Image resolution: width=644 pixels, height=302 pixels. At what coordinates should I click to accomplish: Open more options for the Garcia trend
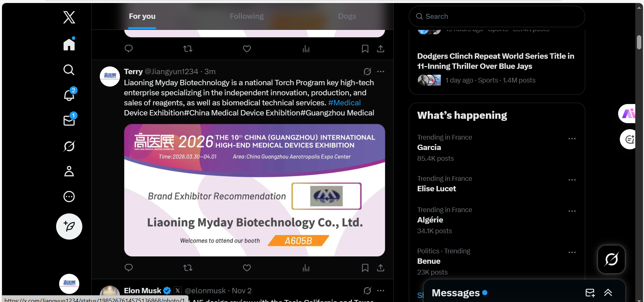pyautogui.click(x=572, y=139)
